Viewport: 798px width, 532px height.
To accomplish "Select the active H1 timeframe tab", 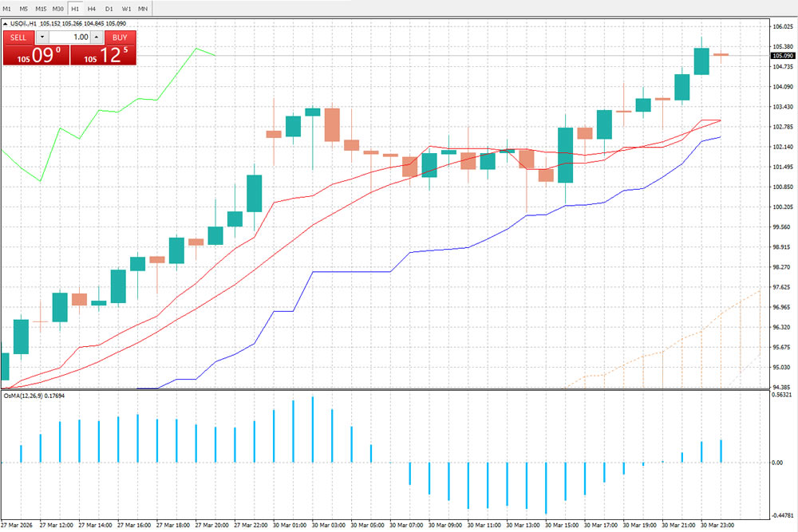I will tap(75, 8).
